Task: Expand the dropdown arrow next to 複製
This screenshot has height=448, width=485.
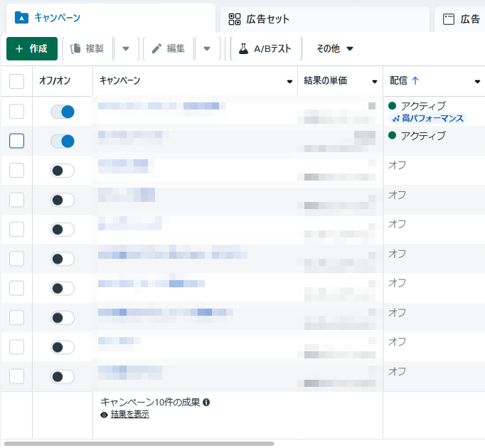Action: tap(126, 49)
